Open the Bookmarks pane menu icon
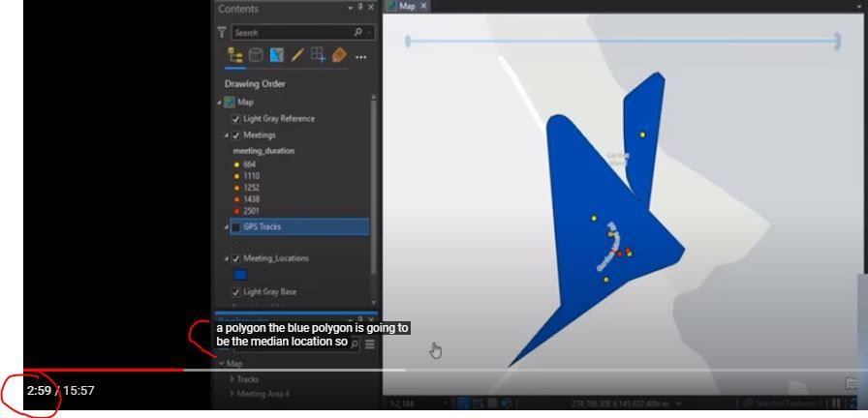The image size is (868, 418). (370, 344)
